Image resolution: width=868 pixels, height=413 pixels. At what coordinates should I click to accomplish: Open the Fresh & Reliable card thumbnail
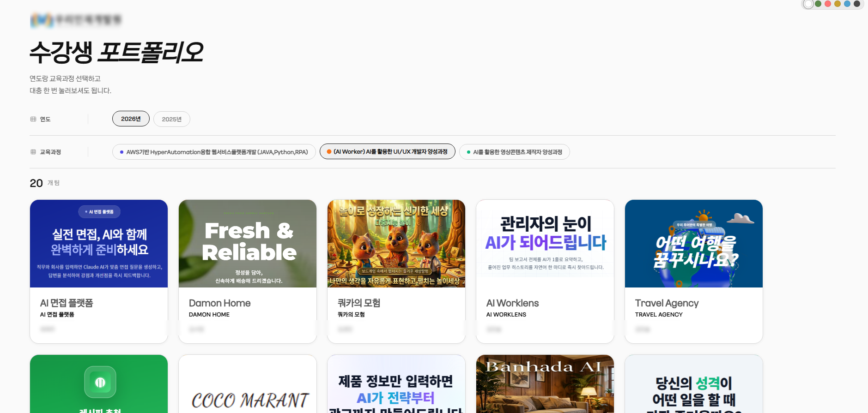[248, 244]
